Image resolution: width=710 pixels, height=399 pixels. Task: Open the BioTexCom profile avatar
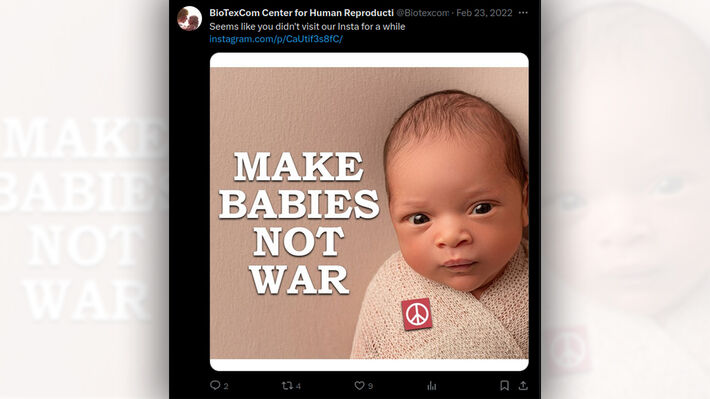189,19
